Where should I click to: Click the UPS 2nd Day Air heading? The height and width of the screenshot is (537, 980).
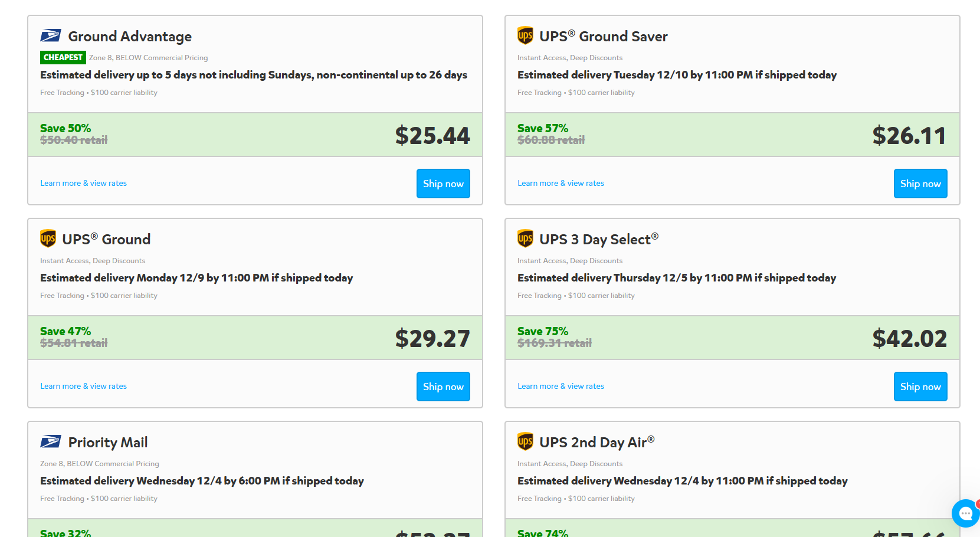[597, 443]
